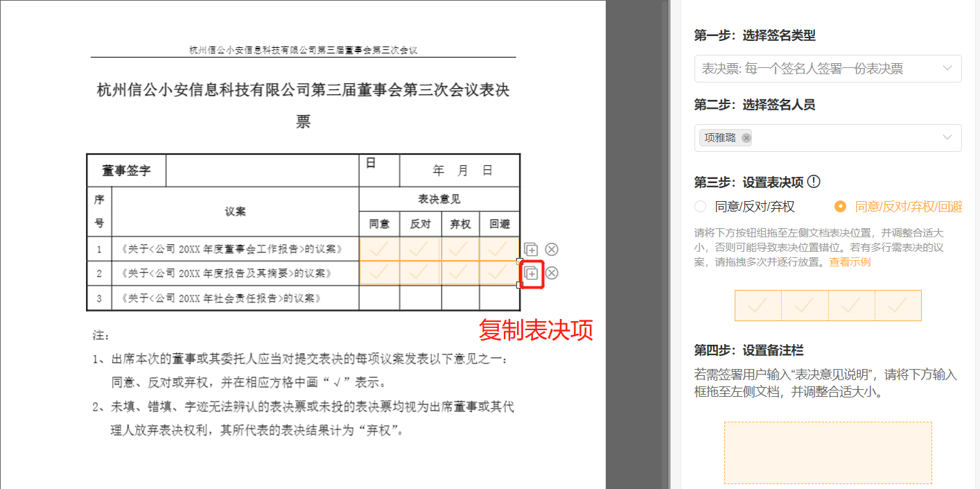
Task: Select the 同意 column header
Action: click(x=379, y=224)
